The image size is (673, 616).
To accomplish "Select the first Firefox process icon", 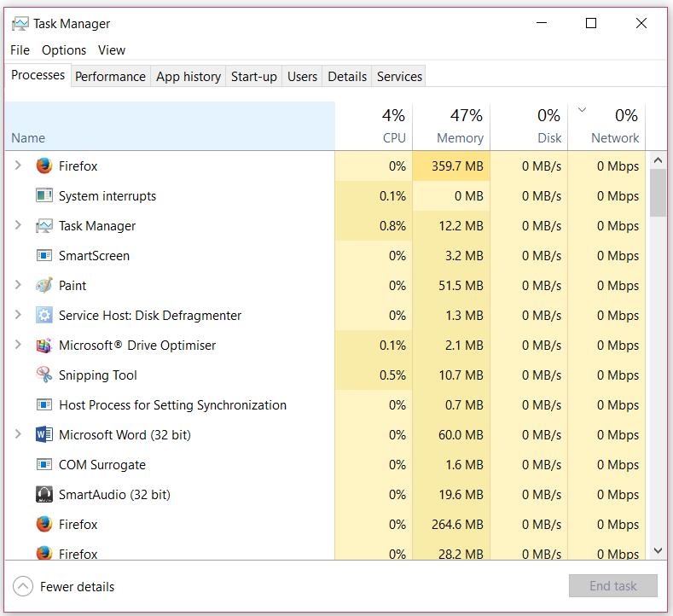I will 44,166.
